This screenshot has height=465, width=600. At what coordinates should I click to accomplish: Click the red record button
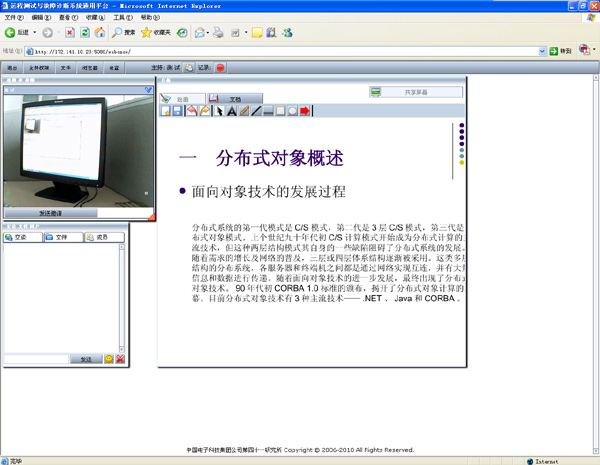click(220, 68)
